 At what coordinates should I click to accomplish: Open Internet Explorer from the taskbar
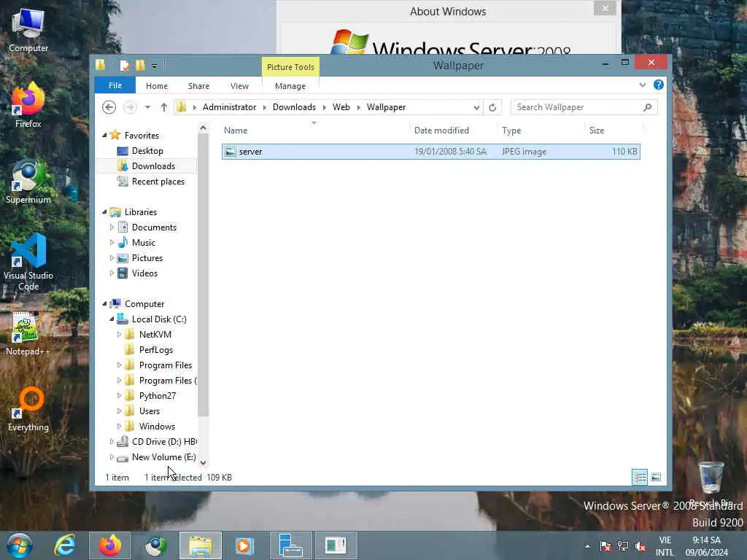point(65,545)
